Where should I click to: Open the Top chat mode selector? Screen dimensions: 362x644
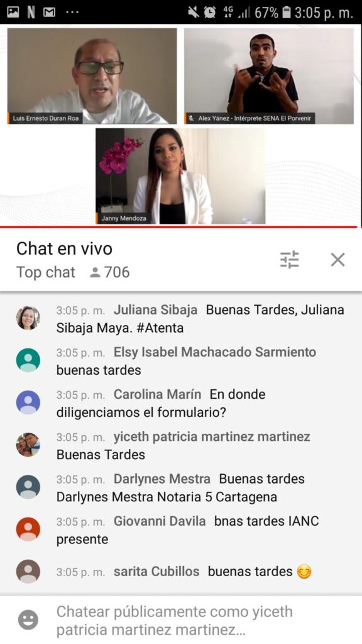45,272
